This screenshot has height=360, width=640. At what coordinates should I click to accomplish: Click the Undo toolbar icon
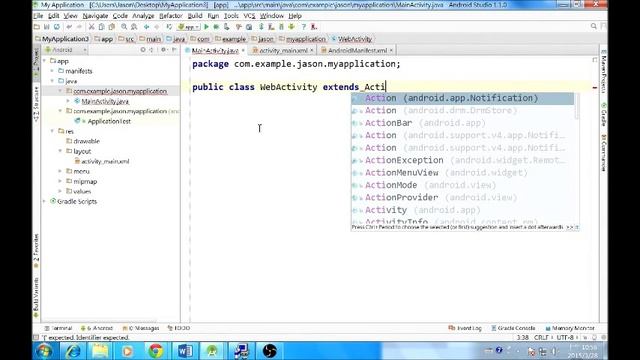click(x=69, y=27)
